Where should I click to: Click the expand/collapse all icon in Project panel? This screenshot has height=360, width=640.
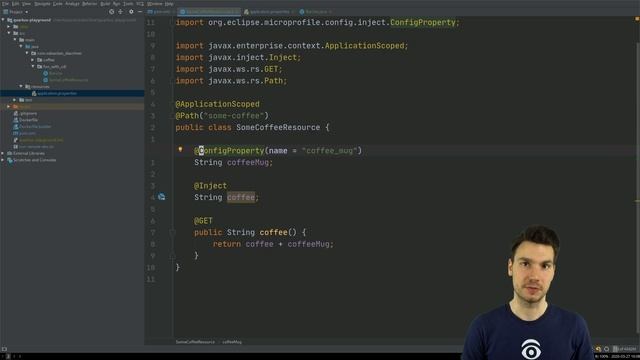click(x=120, y=12)
